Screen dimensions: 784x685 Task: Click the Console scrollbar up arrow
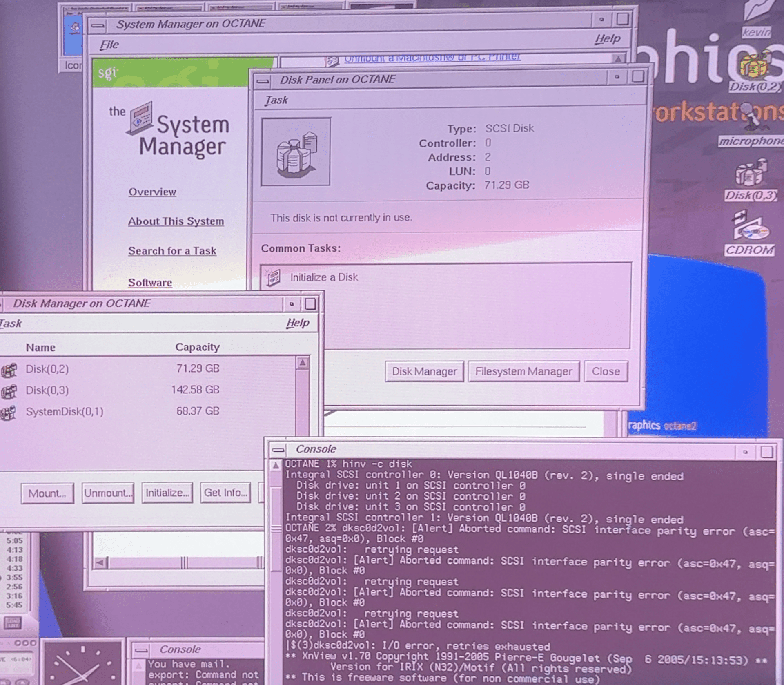[276, 465]
